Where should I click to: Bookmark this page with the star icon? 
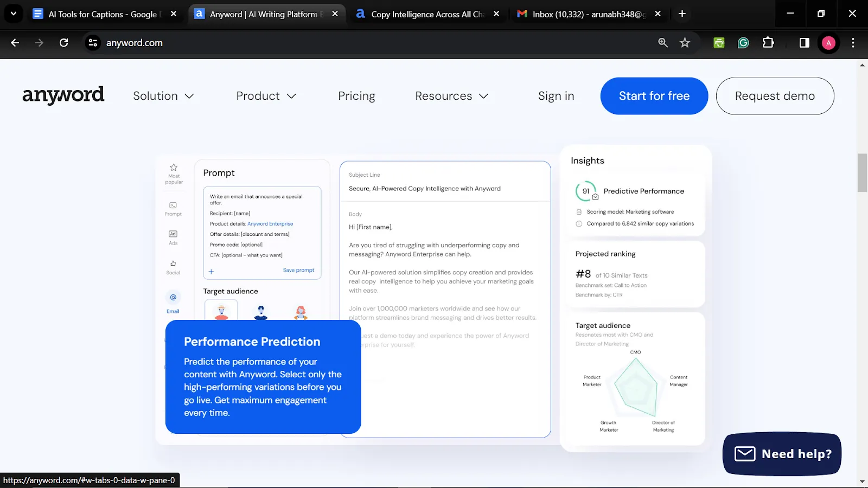point(685,43)
